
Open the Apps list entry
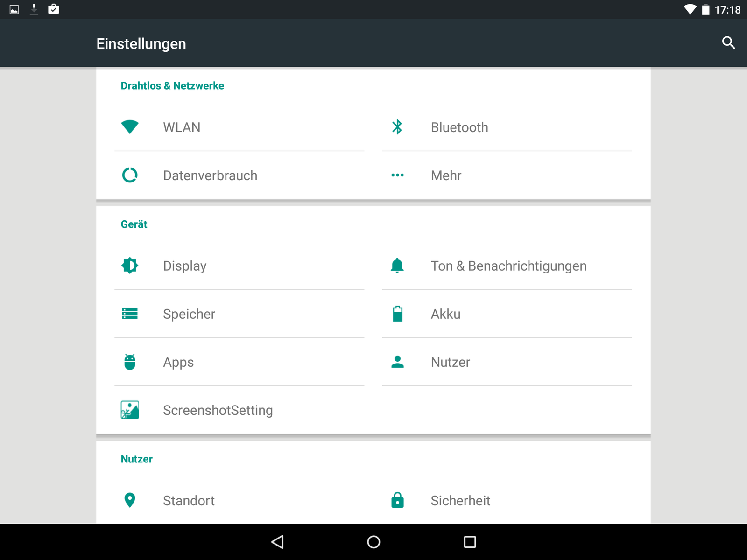[240, 362]
